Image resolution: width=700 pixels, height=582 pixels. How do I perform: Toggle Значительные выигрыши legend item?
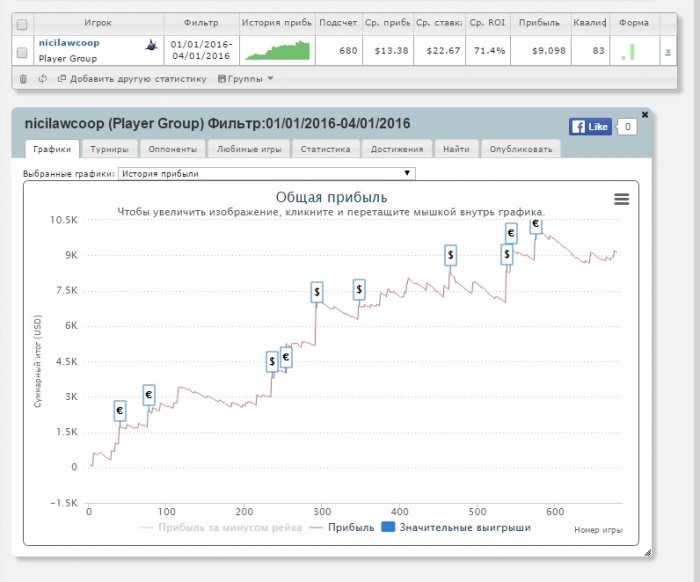(x=456, y=528)
